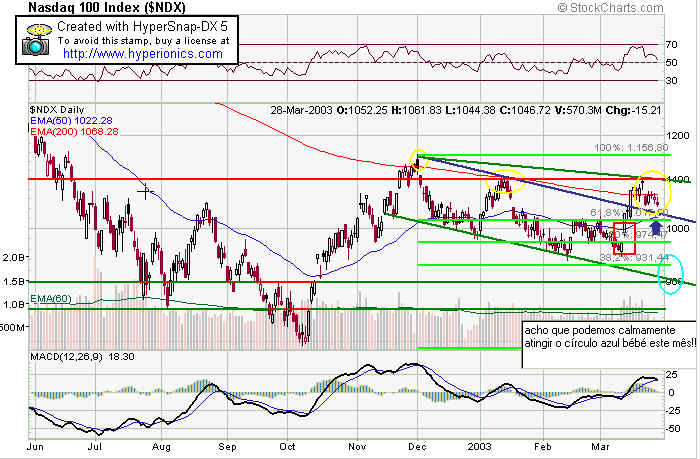The width and height of the screenshot is (700, 459).
Task: Click the HyperSnap camera icon in the stamp
Action: tap(36, 39)
